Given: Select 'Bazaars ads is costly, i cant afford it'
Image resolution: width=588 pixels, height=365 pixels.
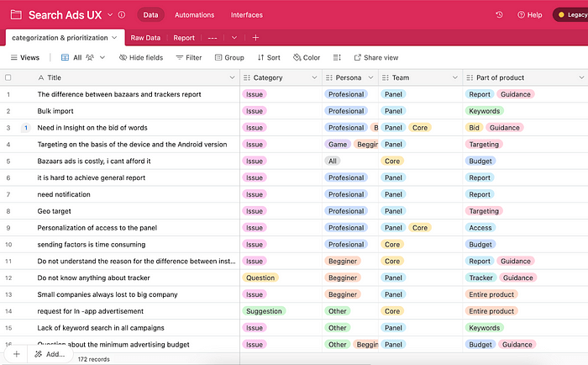Looking at the screenshot, I should pos(94,161).
